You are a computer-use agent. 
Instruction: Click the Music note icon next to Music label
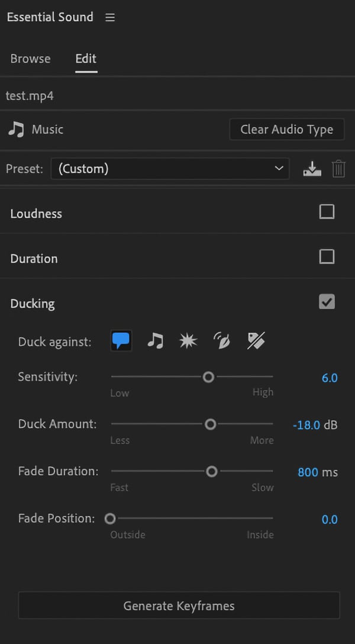15,129
